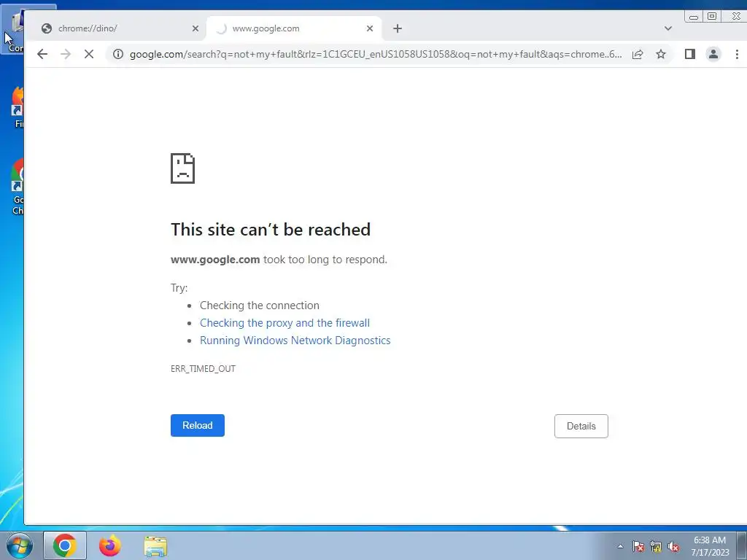Close the www.google.com tab
This screenshot has height=560, width=747.
(x=370, y=28)
